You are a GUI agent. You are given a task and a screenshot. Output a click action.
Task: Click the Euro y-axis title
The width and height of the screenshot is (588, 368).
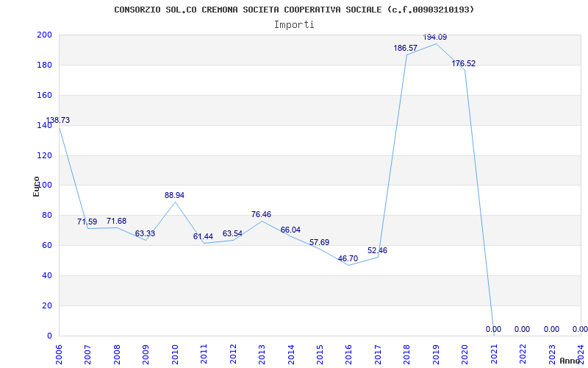coord(36,186)
